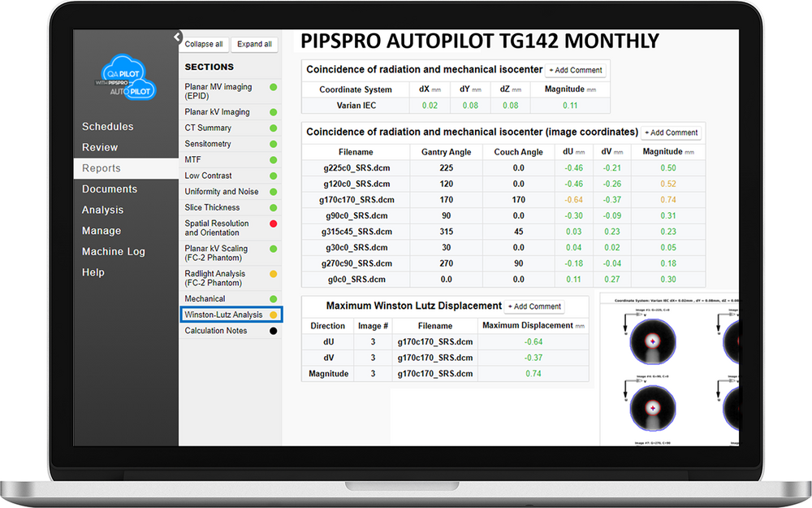
Task: Open the Analysis page
Action: pyautogui.click(x=102, y=210)
